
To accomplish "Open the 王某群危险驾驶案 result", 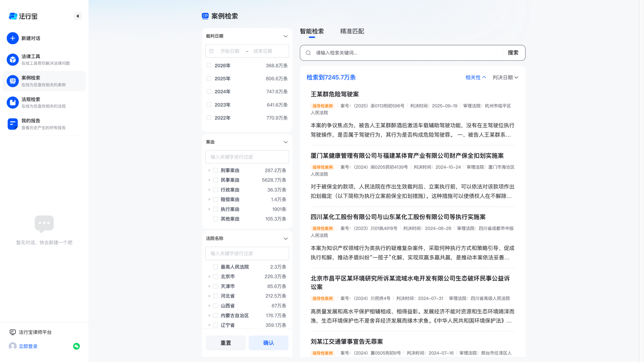I will pyautogui.click(x=334, y=94).
